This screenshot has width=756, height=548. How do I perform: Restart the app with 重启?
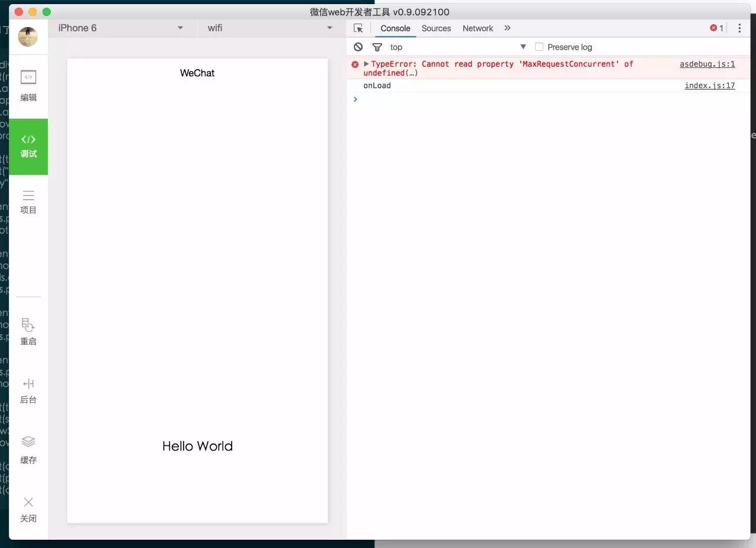pyautogui.click(x=28, y=331)
